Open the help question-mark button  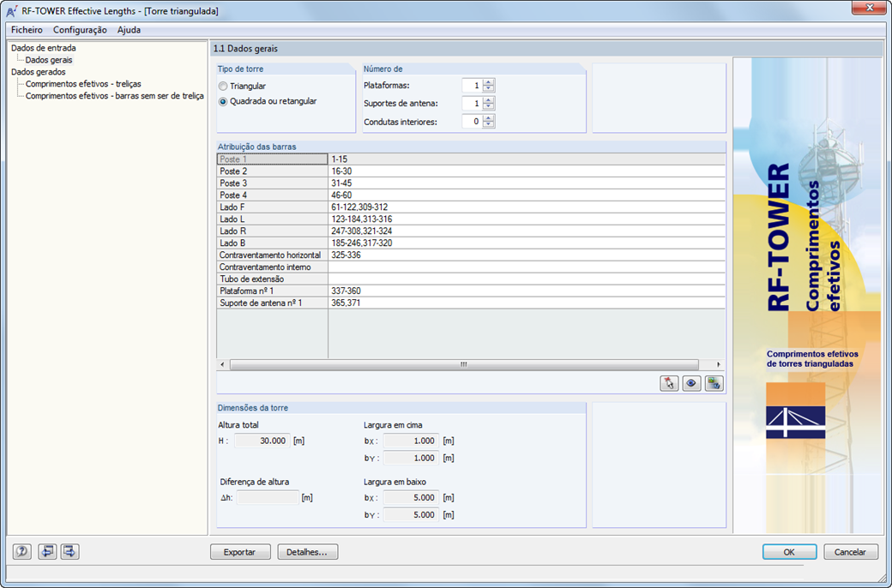pos(22,552)
